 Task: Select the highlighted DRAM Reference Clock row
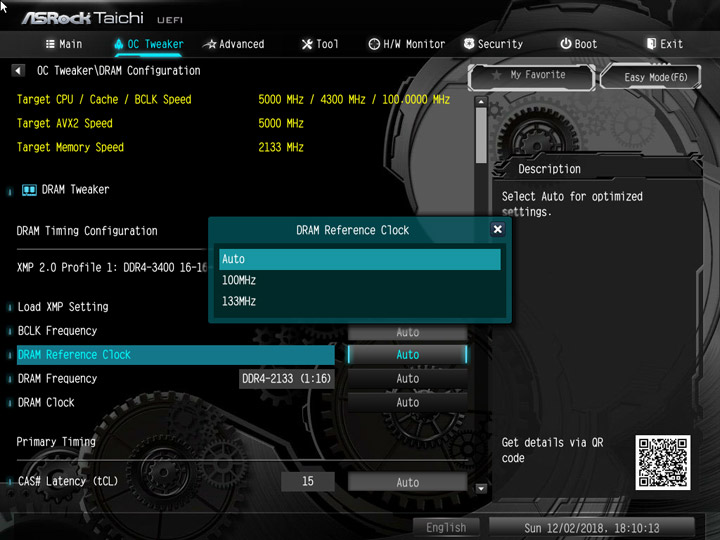[x=175, y=354]
